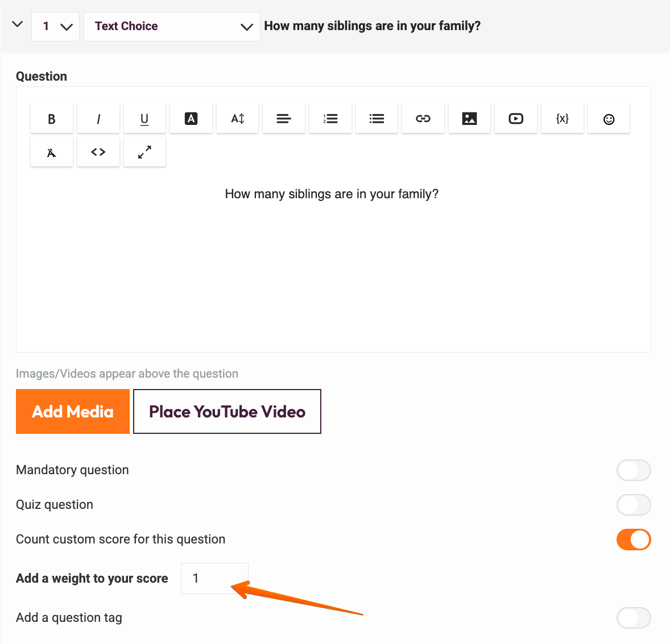Open the Text Choice question type dropdown
This screenshot has width=670, height=644.
172,26
